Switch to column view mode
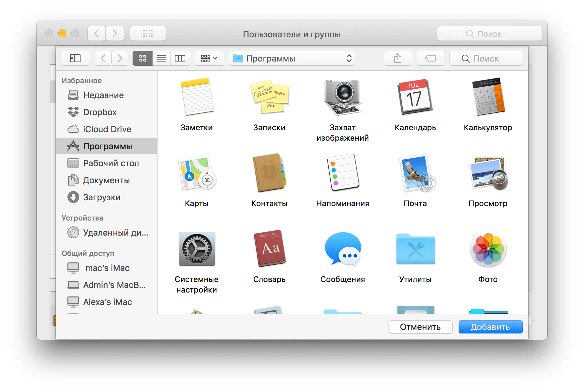 coord(180,58)
